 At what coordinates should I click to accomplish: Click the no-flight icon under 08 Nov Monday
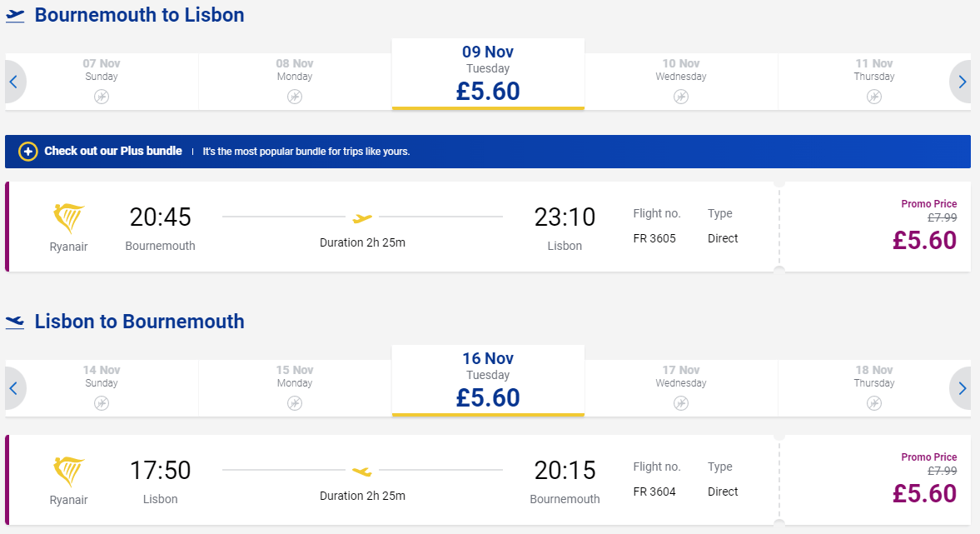295,97
